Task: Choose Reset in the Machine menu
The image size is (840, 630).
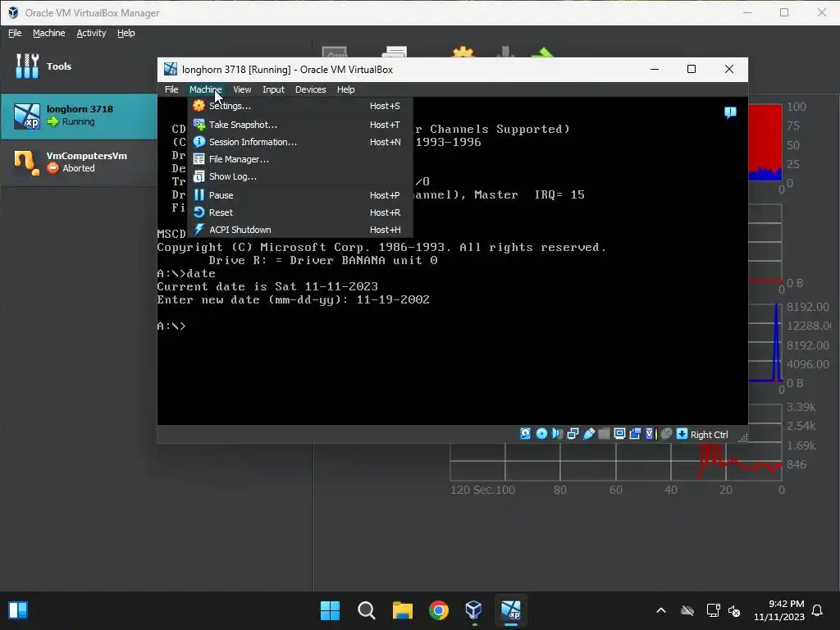Action: pyautogui.click(x=300, y=212)
